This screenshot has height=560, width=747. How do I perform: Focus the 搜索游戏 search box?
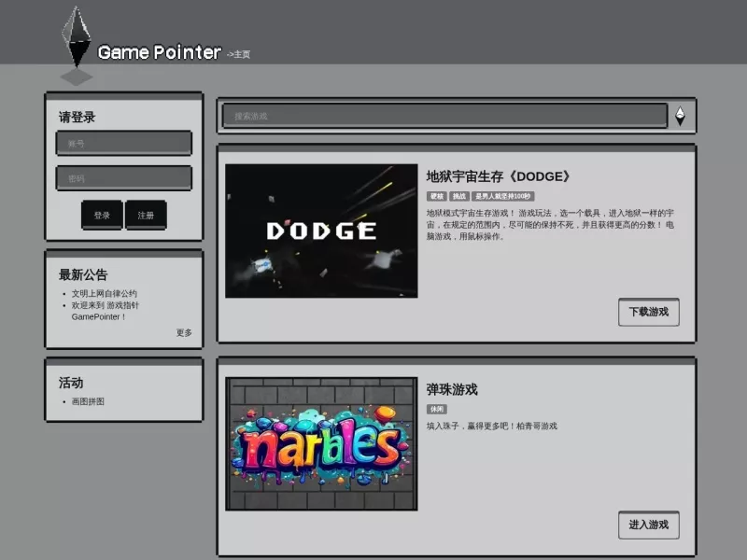[x=445, y=116]
